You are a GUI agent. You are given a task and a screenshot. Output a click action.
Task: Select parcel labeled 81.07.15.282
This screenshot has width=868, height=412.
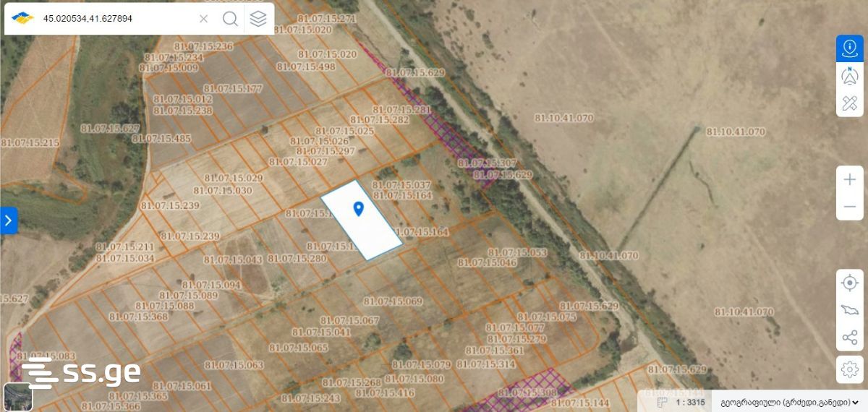tap(380, 120)
